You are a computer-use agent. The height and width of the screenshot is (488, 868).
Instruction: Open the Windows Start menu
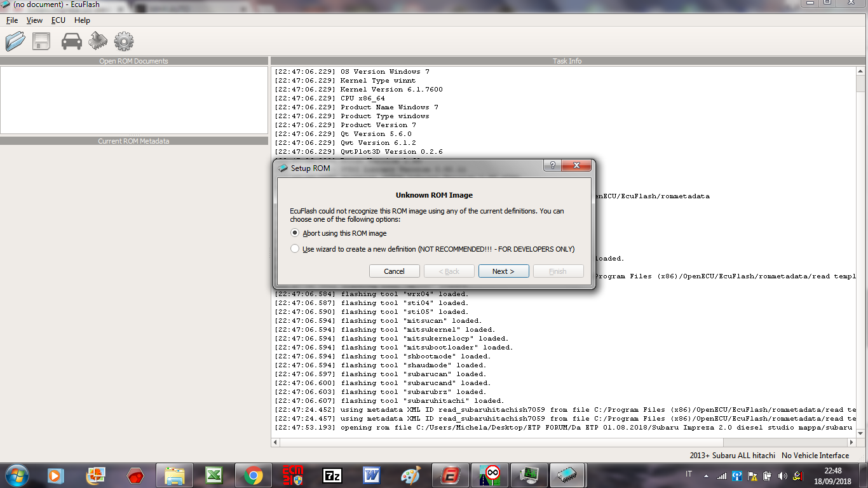tap(17, 475)
